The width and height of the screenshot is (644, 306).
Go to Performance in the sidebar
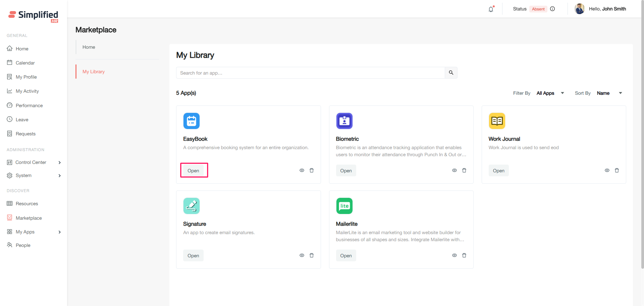click(29, 105)
